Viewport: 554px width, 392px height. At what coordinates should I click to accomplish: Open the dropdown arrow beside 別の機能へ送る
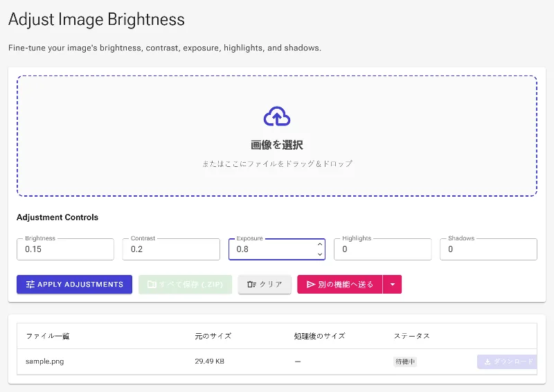[x=392, y=285]
